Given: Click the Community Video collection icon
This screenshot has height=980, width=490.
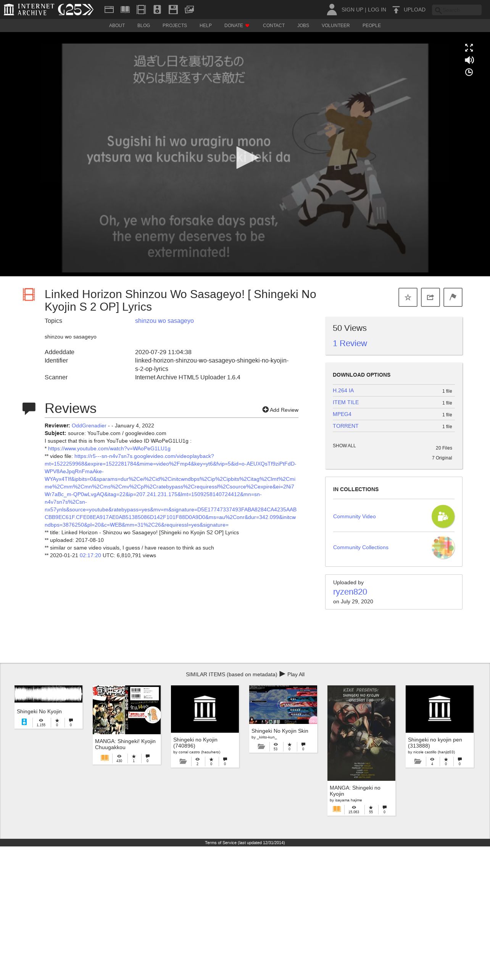Looking at the screenshot, I should [443, 516].
